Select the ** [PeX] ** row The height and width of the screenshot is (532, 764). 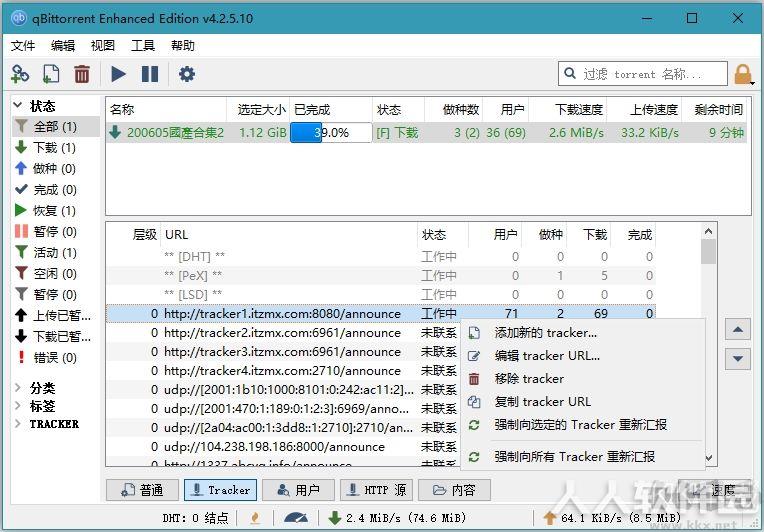pos(381,276)
